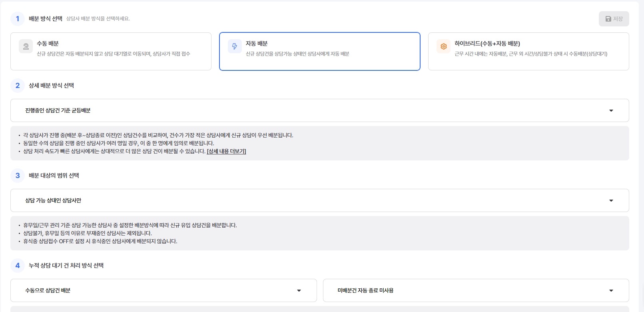Click the 상세 배분 방식 선택 heading
Viewport: 644px width, 312px height.
(51, 86)
